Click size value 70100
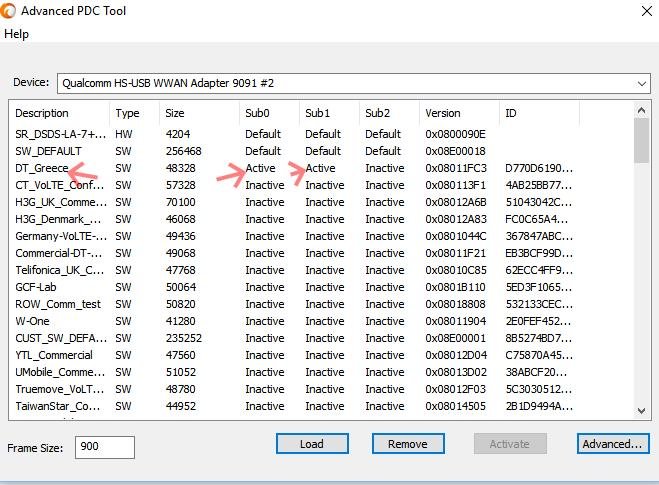This screenshot has width=659, height=485. (x=180, y=202)
